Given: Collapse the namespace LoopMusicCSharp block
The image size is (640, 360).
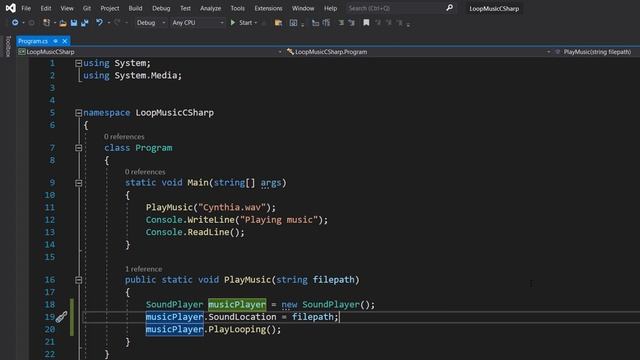Looking at the screenshot, I should click(x=78, y=113).
